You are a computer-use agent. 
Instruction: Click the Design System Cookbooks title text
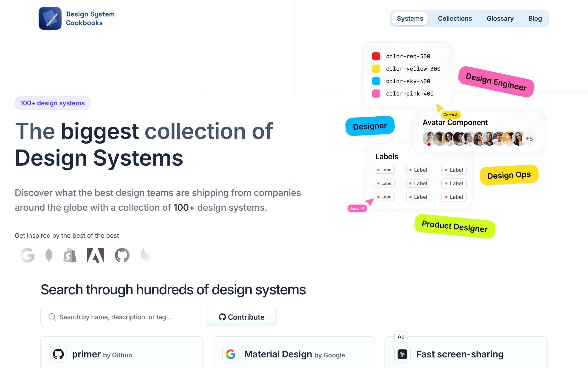90,18
